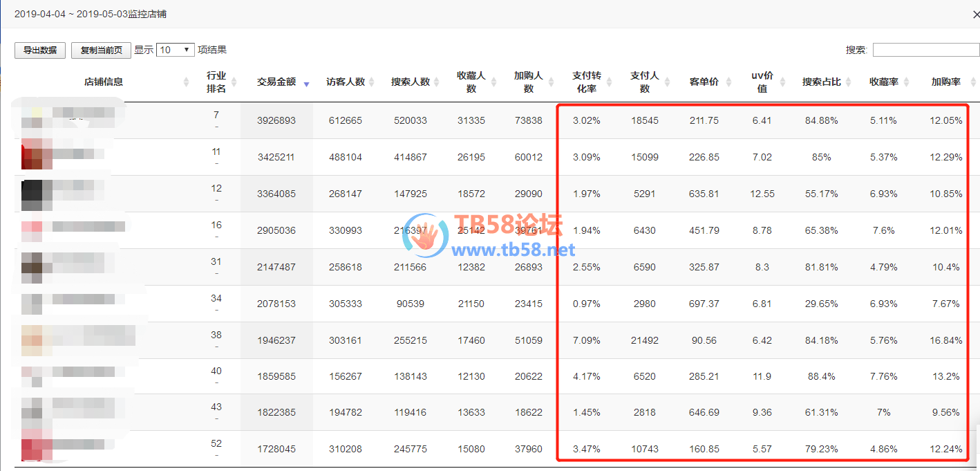The image size is (980, 471).
Task: Open the 显示 results-per-page dropdown
Action: 176,50
